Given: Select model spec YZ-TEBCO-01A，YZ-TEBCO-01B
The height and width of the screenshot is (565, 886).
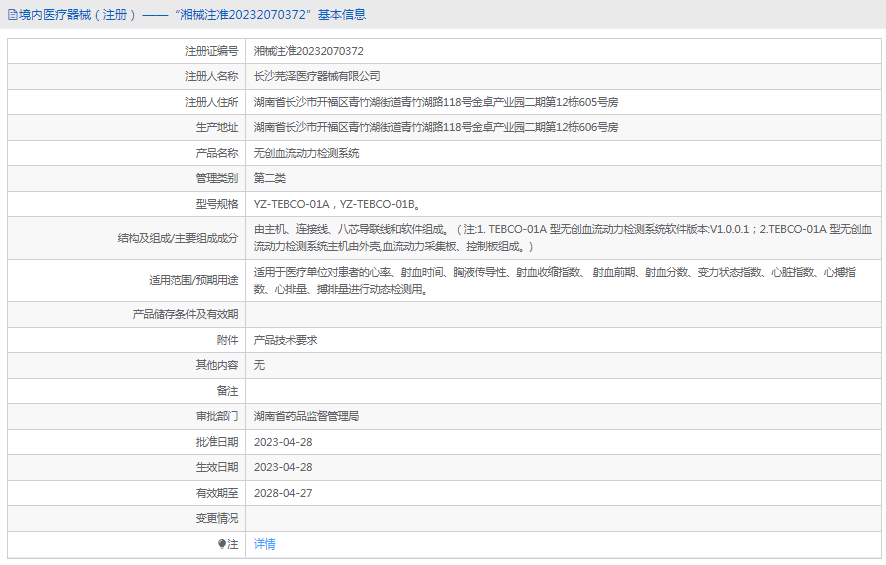Looking at the screenshot, I should pyautogui.click(x=336, y=204).
